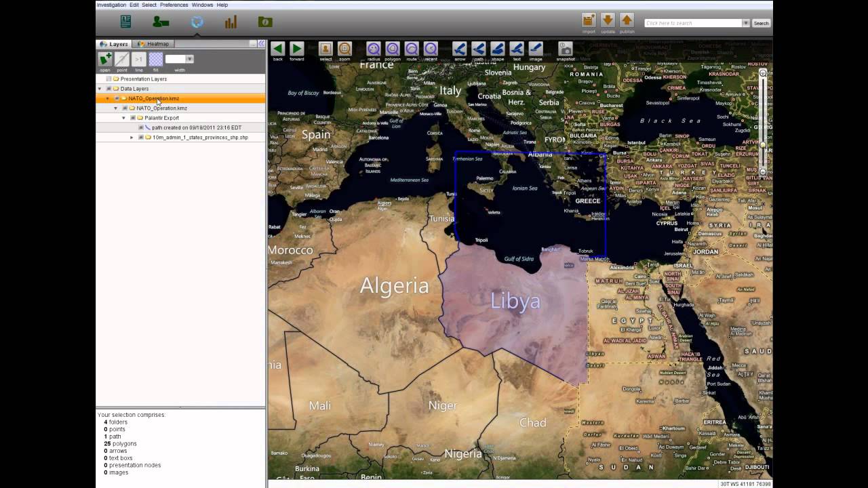Screen dimensions: 868x488
Task: Toggle Data Layers visibility checkbox
Action: click(x=108, y=89)
